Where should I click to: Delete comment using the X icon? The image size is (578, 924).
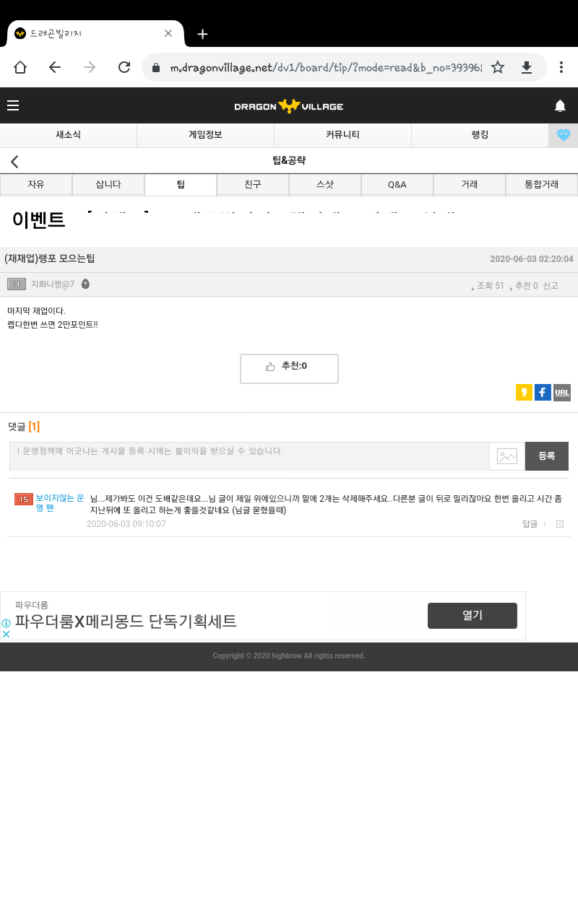coord(559,524)
